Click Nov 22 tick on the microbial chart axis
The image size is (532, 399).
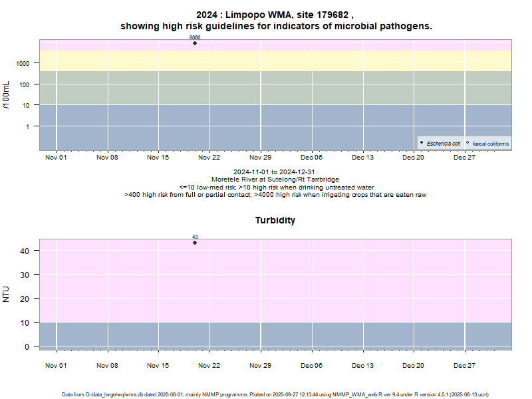pyautogui.click(x=209, y=158)
